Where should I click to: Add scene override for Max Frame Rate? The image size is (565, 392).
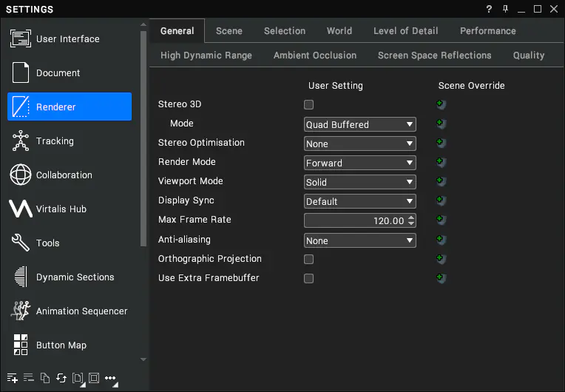[x=441, y=220]
